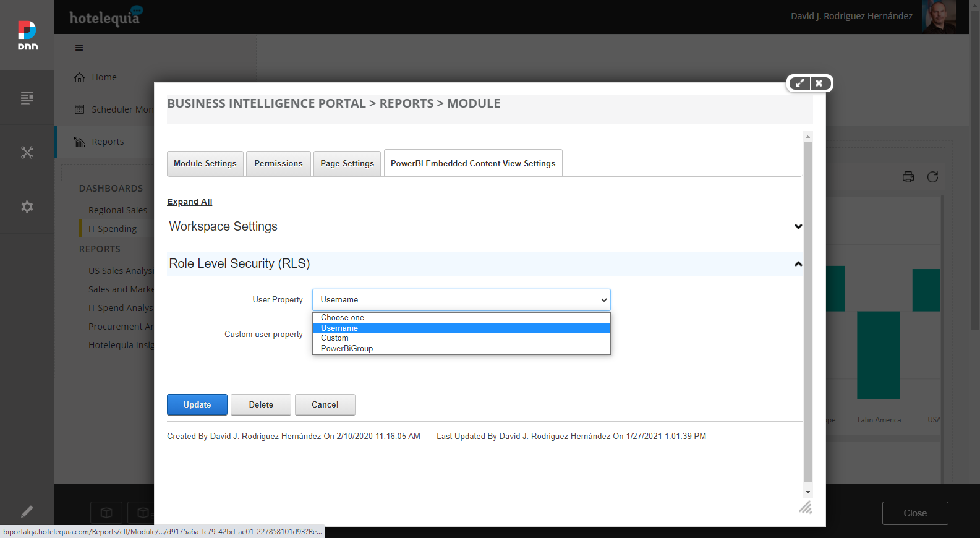Click the first box icon in the bottom bar

[x=106, y=513]
